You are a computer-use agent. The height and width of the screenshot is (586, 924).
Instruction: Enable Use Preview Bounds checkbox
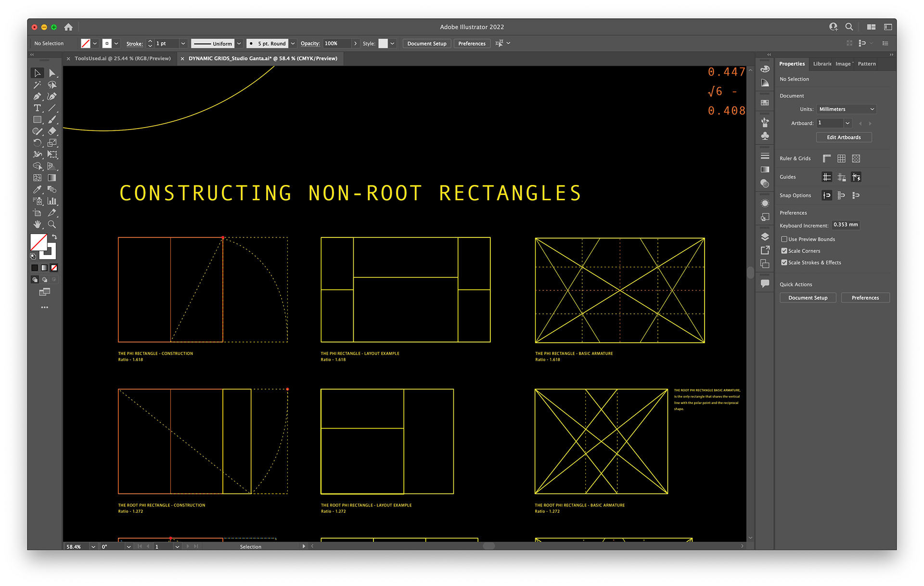[784, 239]
